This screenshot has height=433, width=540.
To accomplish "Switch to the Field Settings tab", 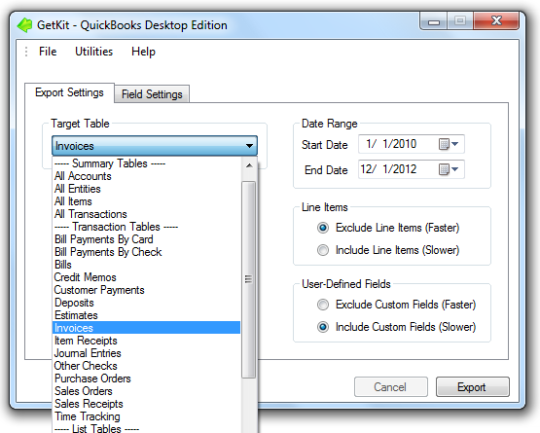I will coord(152,94).
